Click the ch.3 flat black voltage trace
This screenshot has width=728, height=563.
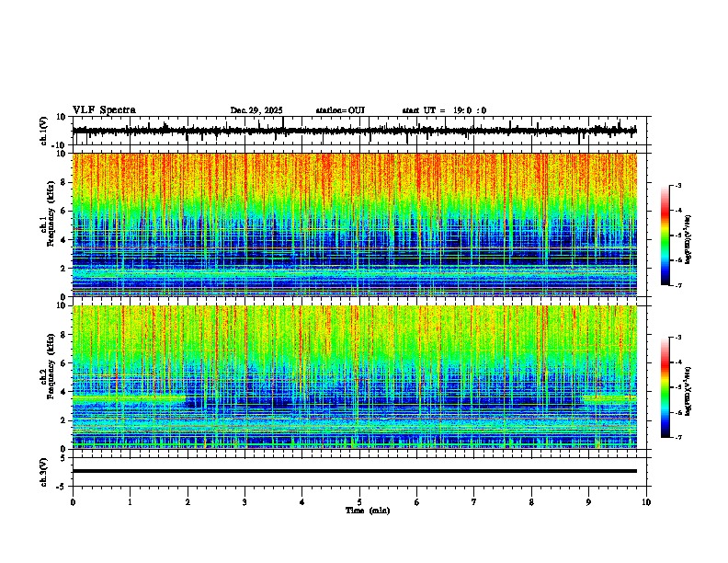click(354, 471)
